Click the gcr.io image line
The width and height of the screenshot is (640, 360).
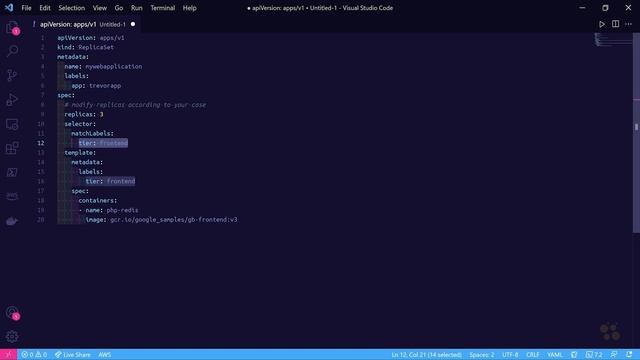[161, 220]
